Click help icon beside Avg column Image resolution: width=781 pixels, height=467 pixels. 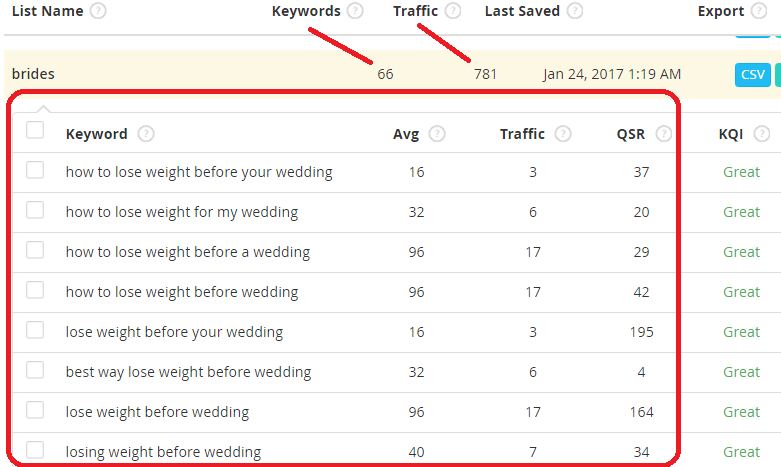[x=437, y=133]
